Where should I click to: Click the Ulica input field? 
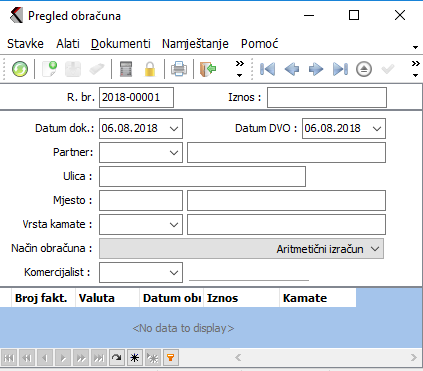[202, 176]
